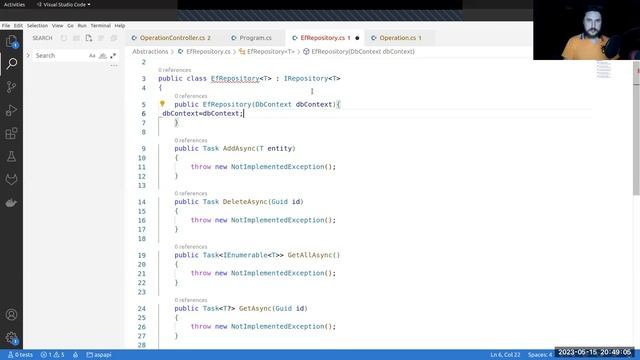
Task: Toggle search details with the ellipsis button
Action: pyautogui.click(x=113, y=65)
